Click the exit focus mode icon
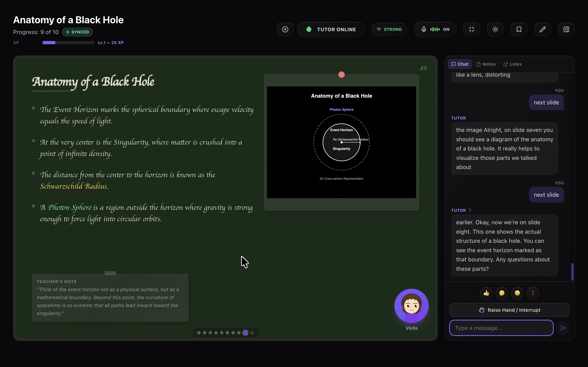 tap(471, 29)
